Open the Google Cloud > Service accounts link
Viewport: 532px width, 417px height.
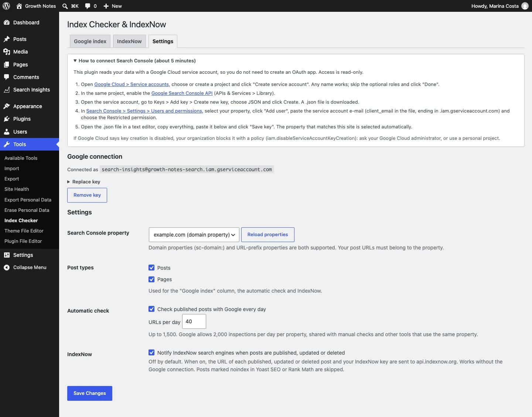[x=132, y=84]
